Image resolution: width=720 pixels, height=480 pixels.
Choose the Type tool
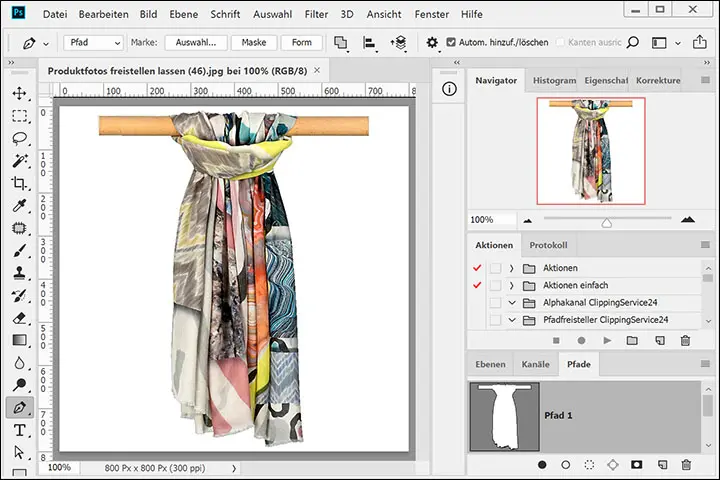coord(19,431)
